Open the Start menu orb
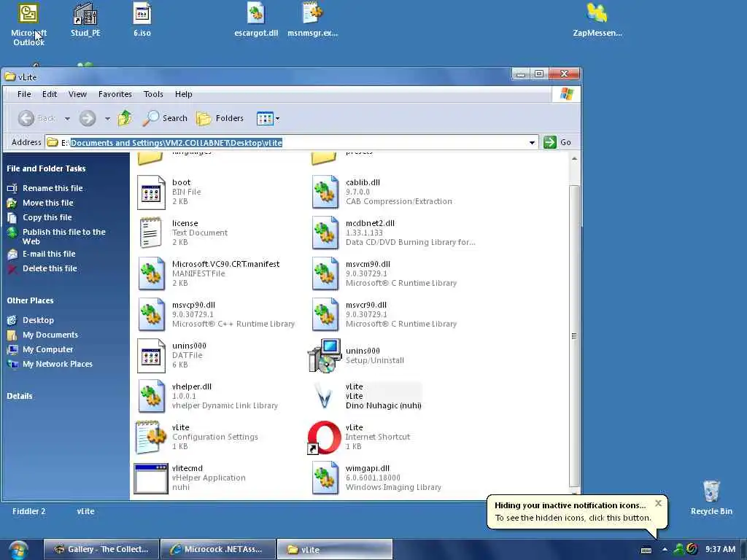Viewport: 747px width, 560px height. click(18, 550)
